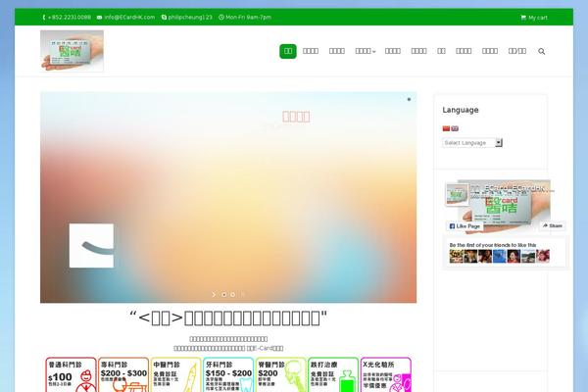Expand the menu item with dropdown chevron

(x=366, y=51)
